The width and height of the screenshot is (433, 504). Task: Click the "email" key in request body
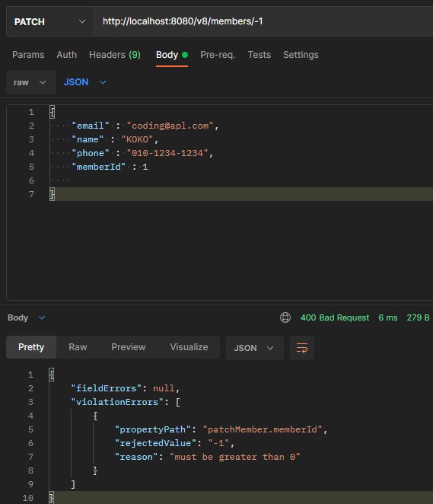coord(91,126)
